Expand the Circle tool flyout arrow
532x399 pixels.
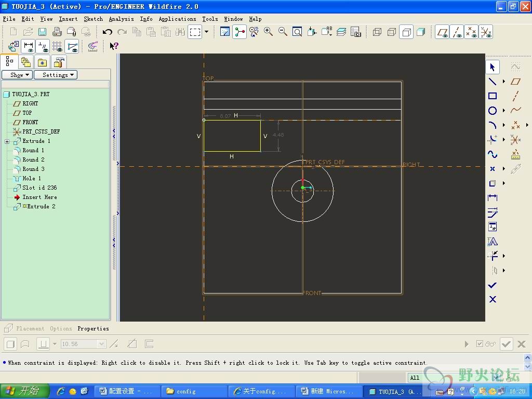pos(504,111)
